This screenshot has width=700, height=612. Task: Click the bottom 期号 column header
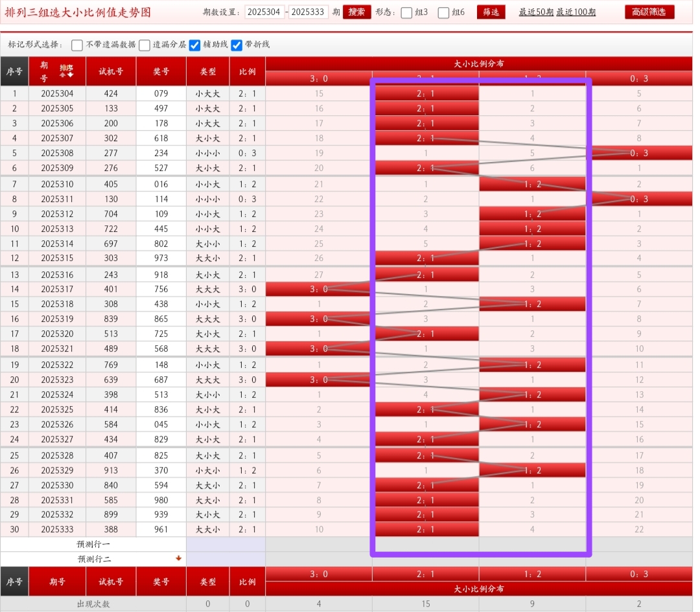[x=57, y=582]
